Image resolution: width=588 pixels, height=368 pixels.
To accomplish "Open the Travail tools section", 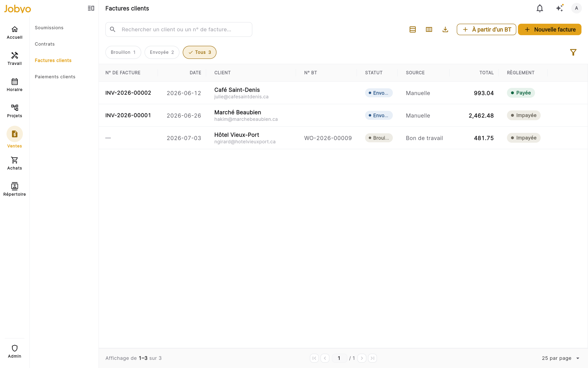I will [x=14, y=59].
